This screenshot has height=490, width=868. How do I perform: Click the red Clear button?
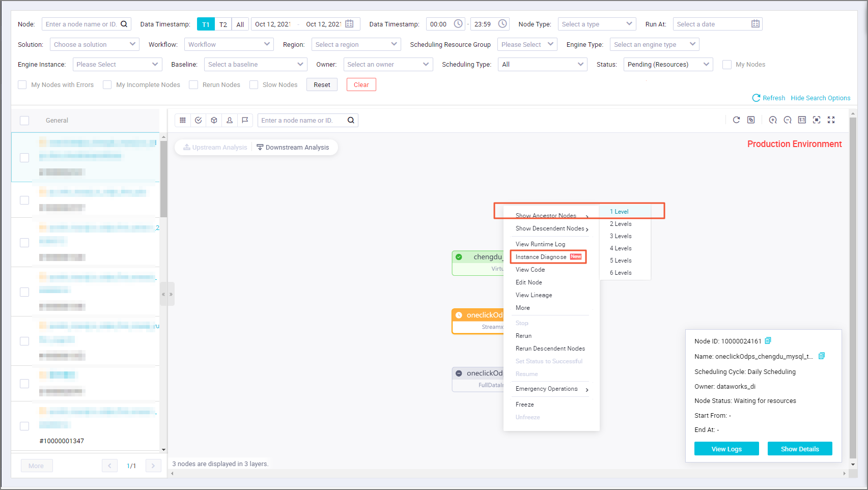[x=361, y=85]
